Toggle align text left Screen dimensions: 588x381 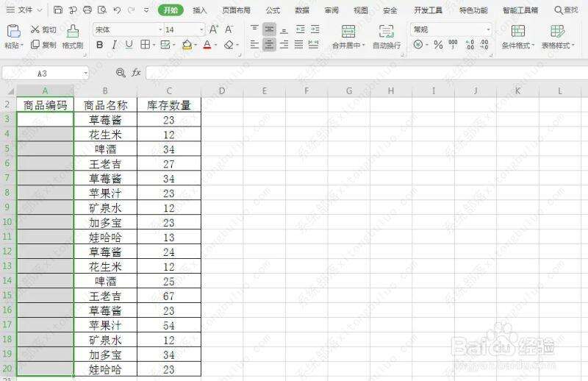pyautogui.click(x=254, y=45)
